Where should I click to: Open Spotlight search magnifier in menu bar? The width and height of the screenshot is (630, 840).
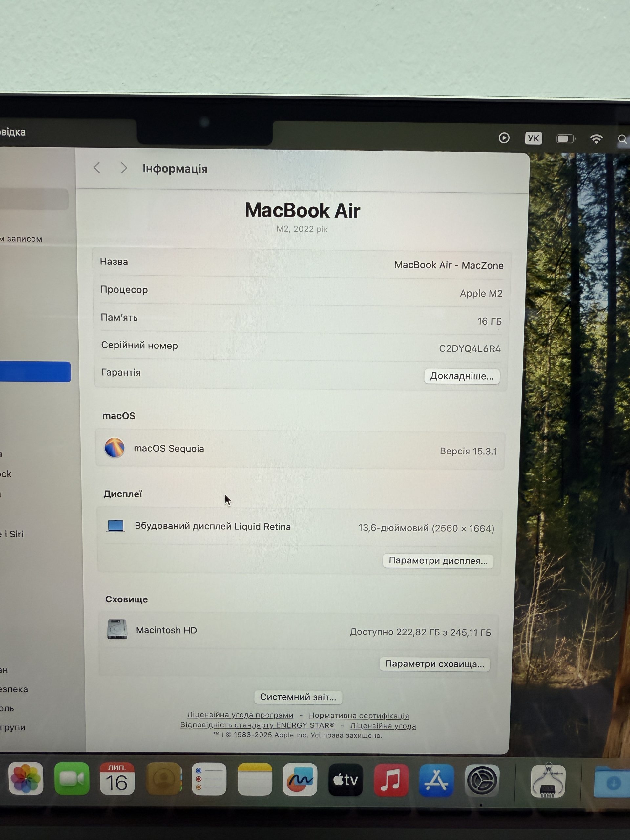click(622, 139)
